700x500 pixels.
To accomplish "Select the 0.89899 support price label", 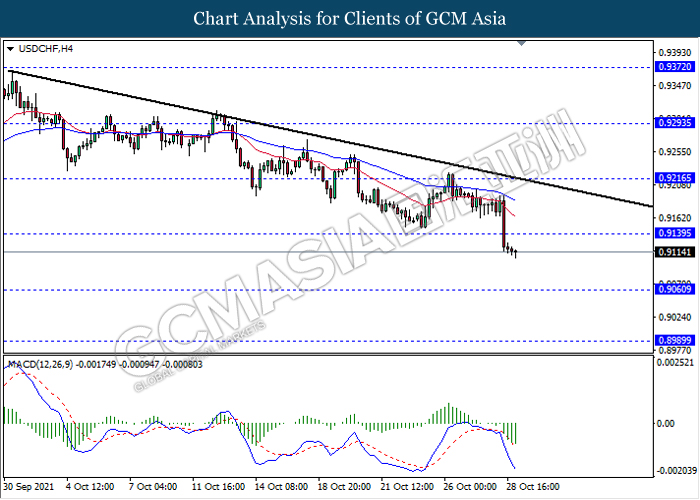I will click(675, 341).
